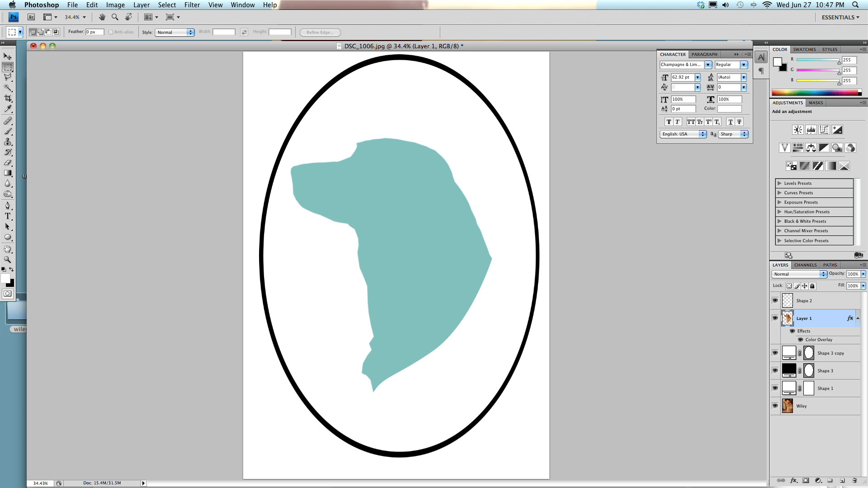Delete layer trash icon
The width and height of the screenshot is (868, 488).
pyautogui.click(x=854, y=481)
